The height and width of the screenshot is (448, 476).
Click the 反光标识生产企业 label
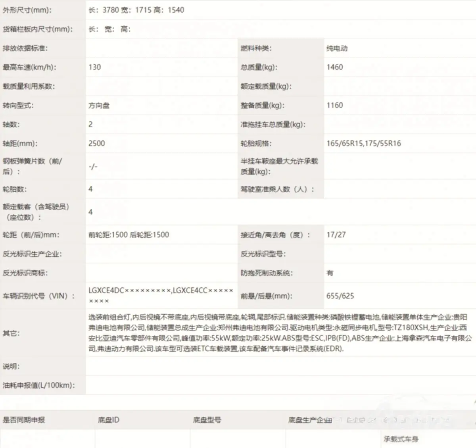(32, 254)
